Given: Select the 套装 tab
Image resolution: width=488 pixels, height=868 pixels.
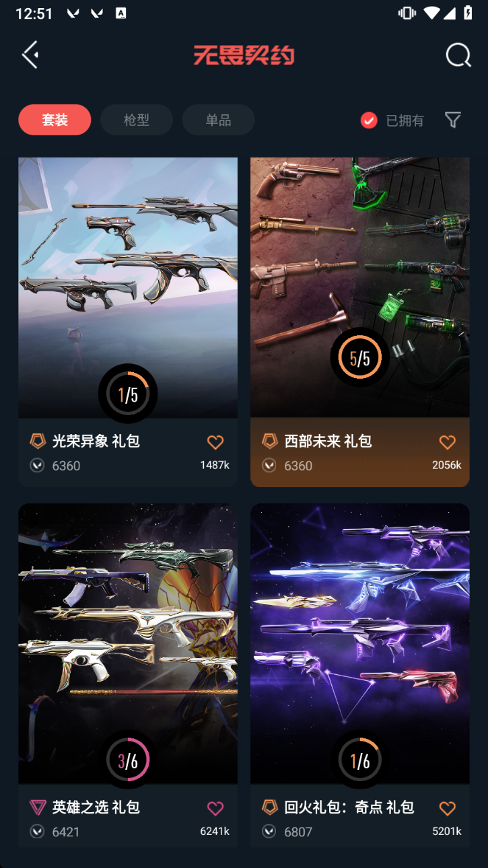Looking at the screenshot, I should (55, 120).
